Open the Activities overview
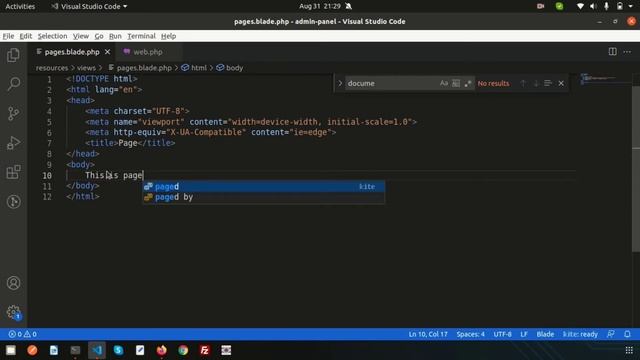 [20, 6]
